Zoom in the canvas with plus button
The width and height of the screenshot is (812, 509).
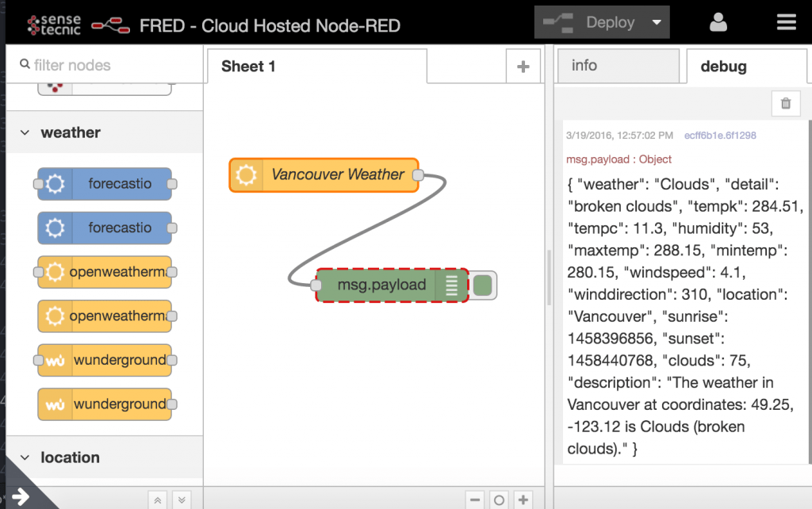click(523, 499)
